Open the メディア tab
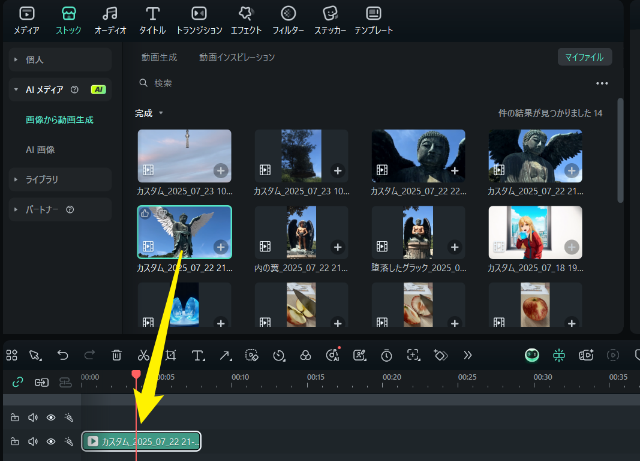The height and width of the screenshot is (461, 640). [x=27, y=20]
